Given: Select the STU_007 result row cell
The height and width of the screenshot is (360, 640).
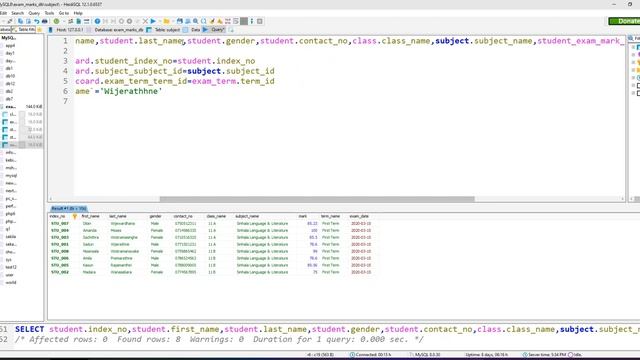Looking at the screenshot, I should (x=60, y=224).
